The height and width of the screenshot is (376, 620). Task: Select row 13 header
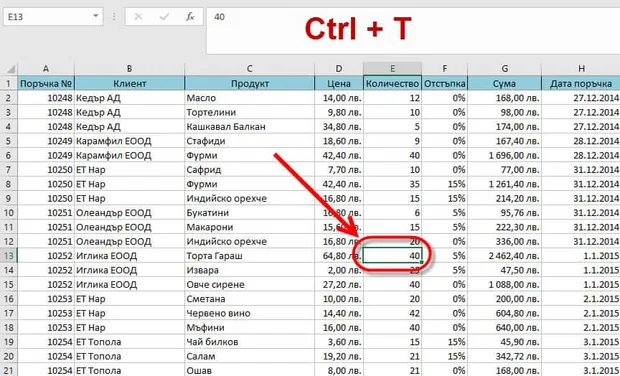coord(9,256)
